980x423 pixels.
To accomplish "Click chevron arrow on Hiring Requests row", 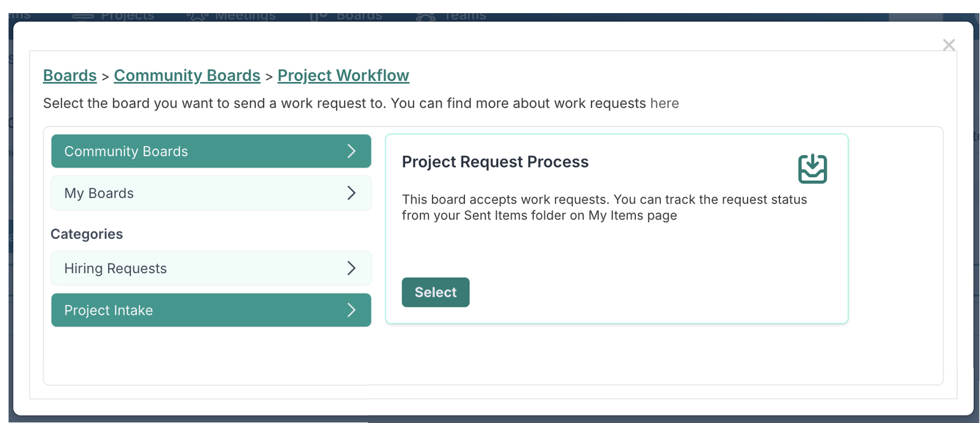I will pos(351,269).
